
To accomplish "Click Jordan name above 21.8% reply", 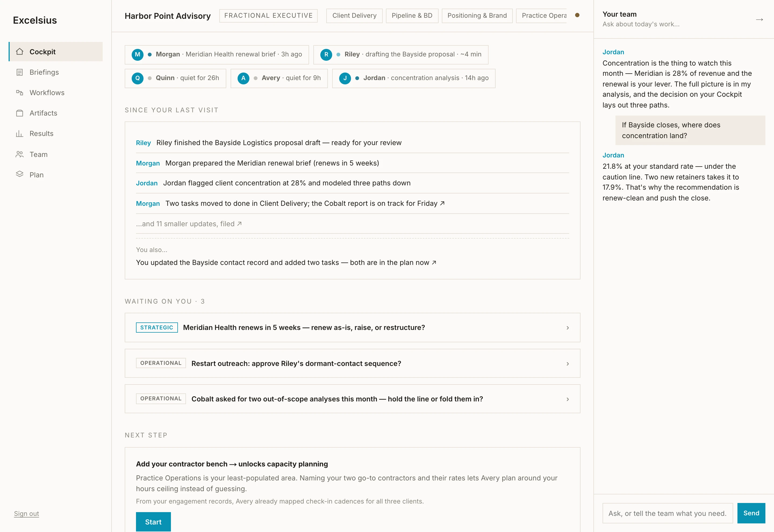I will (613, 155).
